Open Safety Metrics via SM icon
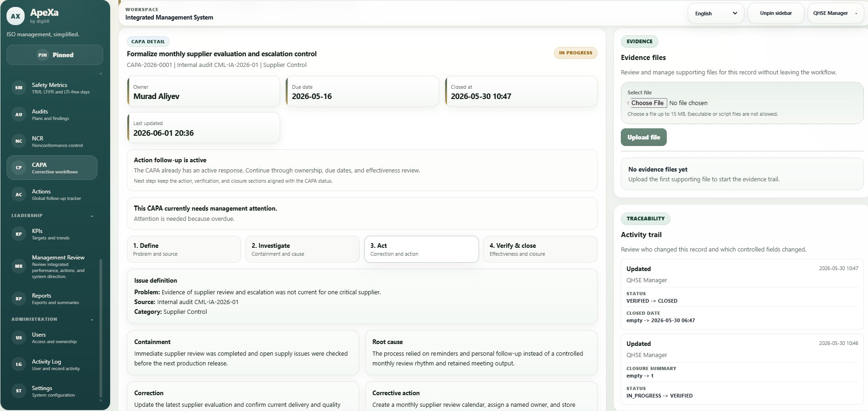The height and width of the screenshot is (411, 868). [x=19, y=88]
